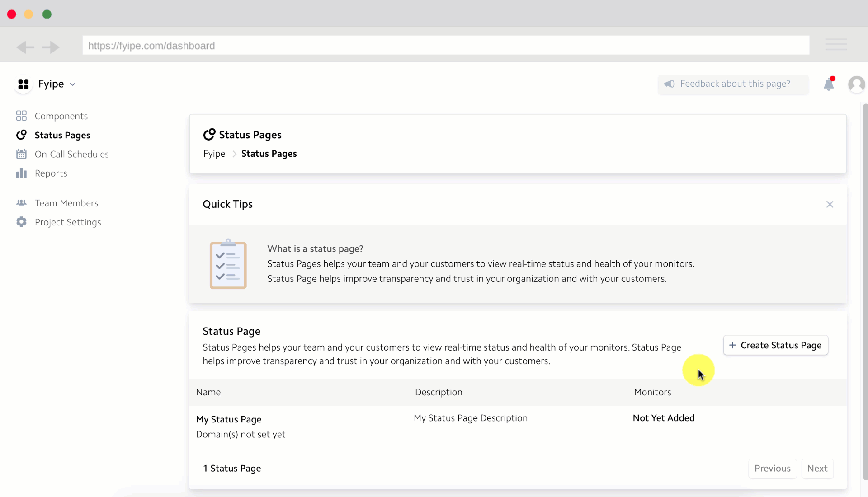
Task: Select the Status Pages sidebar item
Action: (x=62, y=135)
